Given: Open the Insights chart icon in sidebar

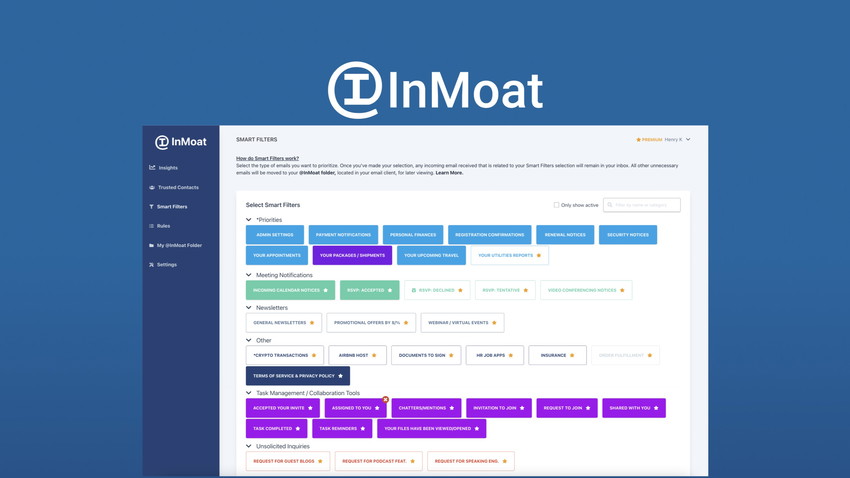Looking at the screenshot, I should click(x=152, y=167).
